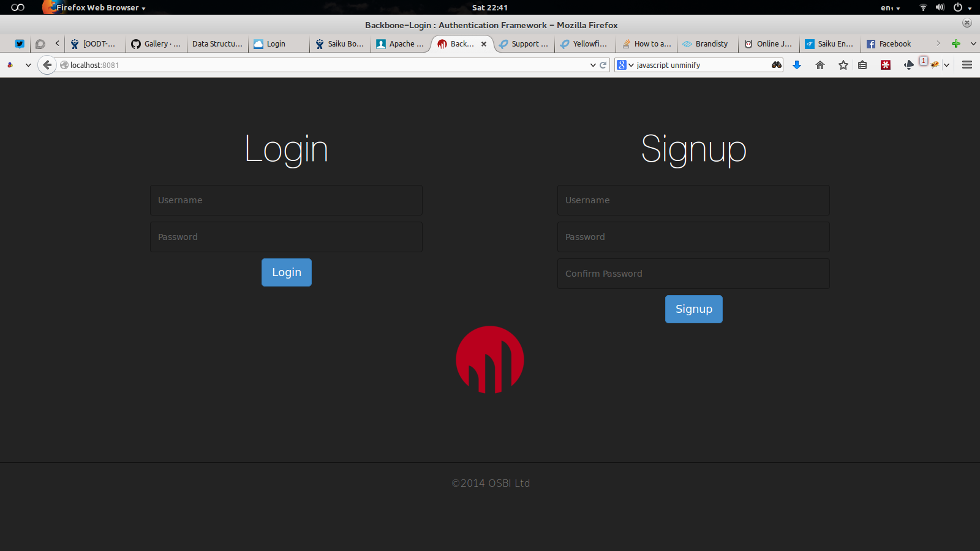The width and height of the screenshot is (980, 551).
Task: Bookmark this page with the star icon
Action: tap(843, 65)
